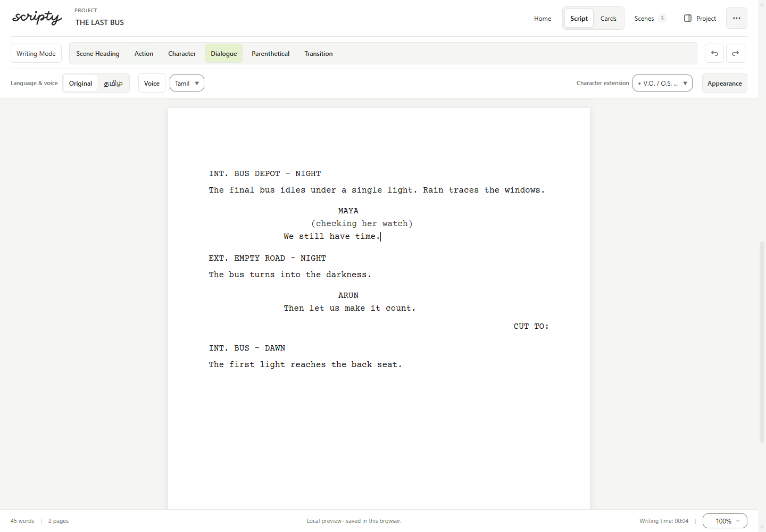Image resolution: width=766 pixels, height=532 pixels.
Task: Open the three-dot more options menu
Action: pyautogui.click(x=737, y=18)
